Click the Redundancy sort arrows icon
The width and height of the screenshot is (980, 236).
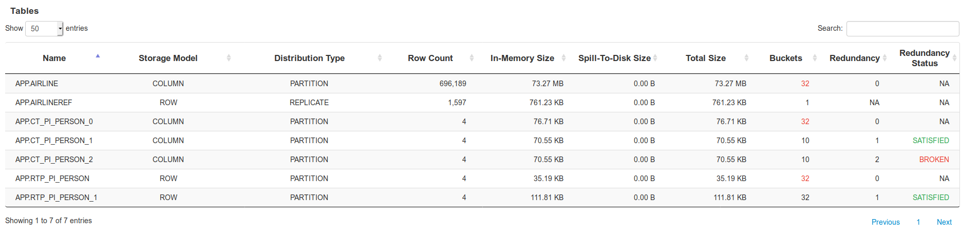coord(884,58)
